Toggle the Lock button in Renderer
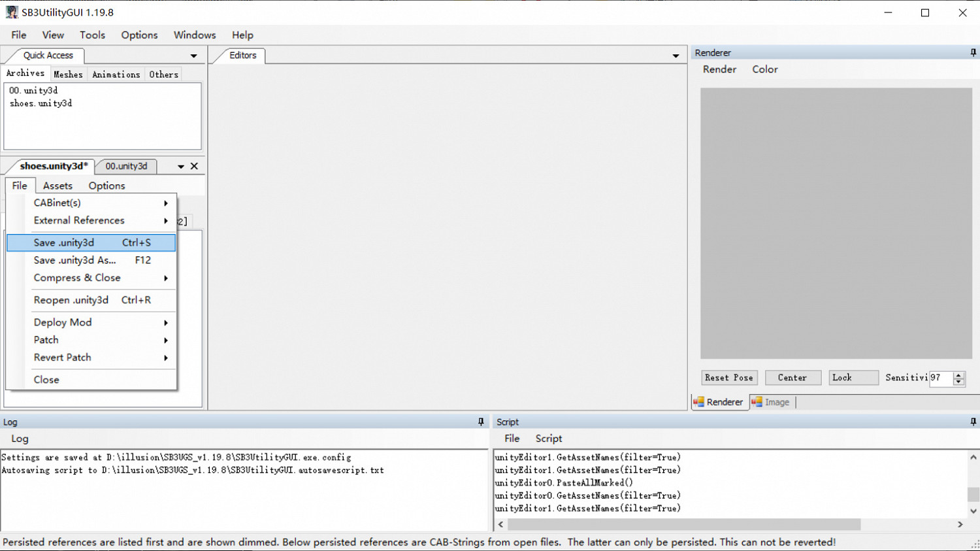This screenshot has height=551, width=980. 853,378
